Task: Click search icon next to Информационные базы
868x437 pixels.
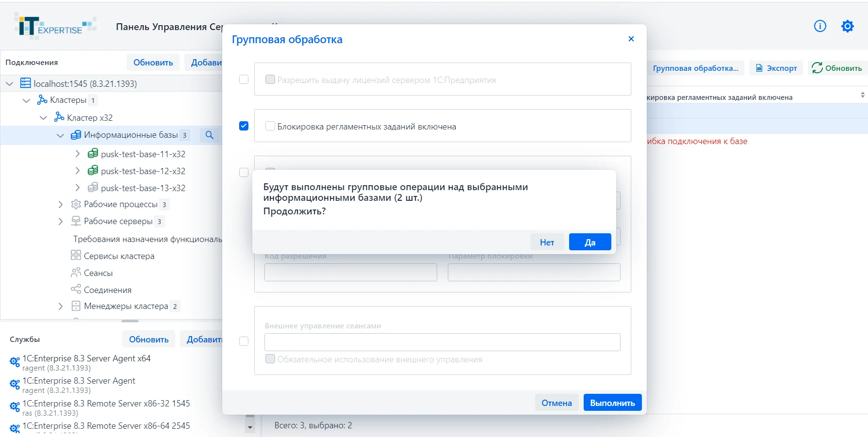Action: 209,135
